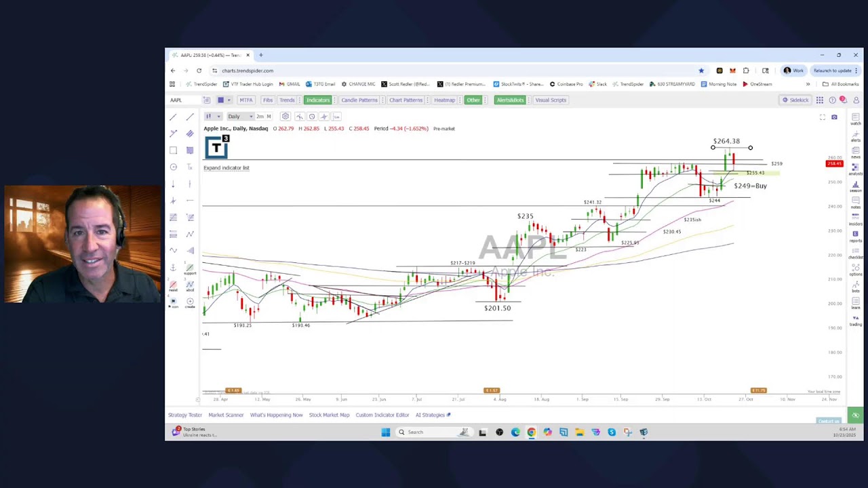Viewport: 868px width, 488px height.
Task: Toggle the Alerts&Bots green button
Action: tap(510, 100)
